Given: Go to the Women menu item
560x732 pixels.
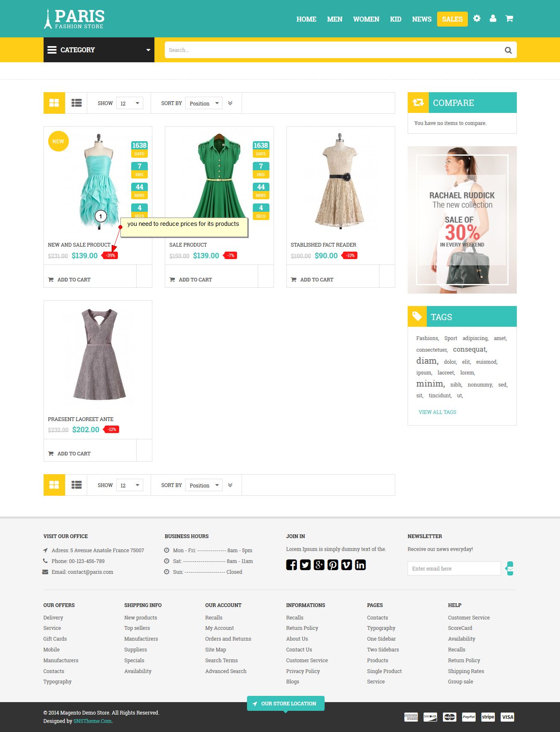Looking at the screenshot, I should pos(366,19).
